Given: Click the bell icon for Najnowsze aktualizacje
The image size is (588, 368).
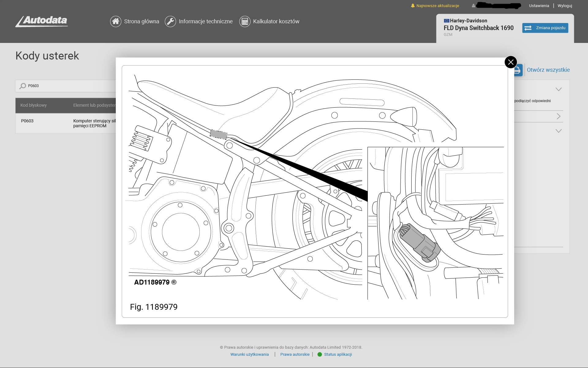Looking at the screenshot, I should pos(413,6).
